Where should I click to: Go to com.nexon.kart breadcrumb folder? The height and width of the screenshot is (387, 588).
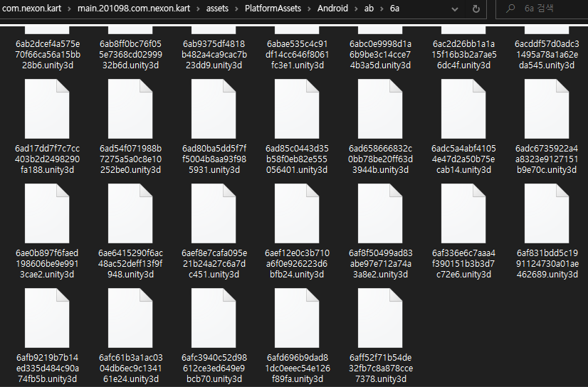click(31, 9)
